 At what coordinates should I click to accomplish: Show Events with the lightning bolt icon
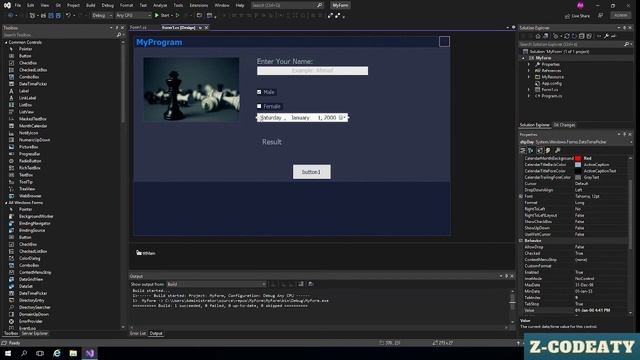tap(548, 151)
